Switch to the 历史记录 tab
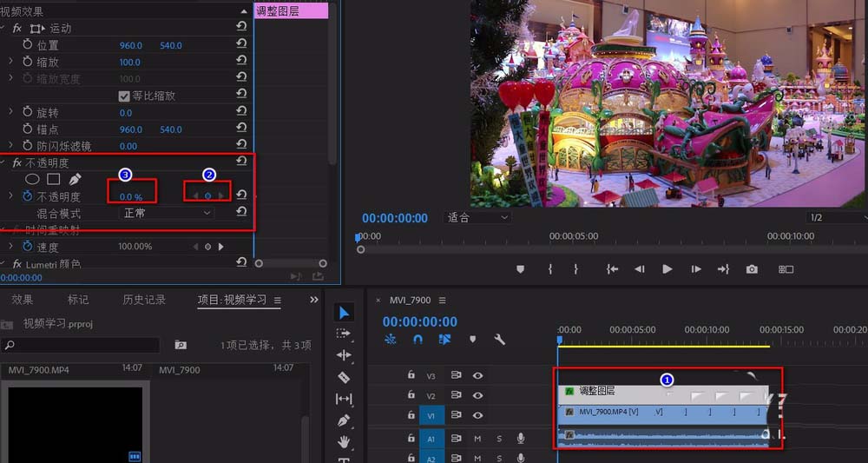 [x=144, y=300]
